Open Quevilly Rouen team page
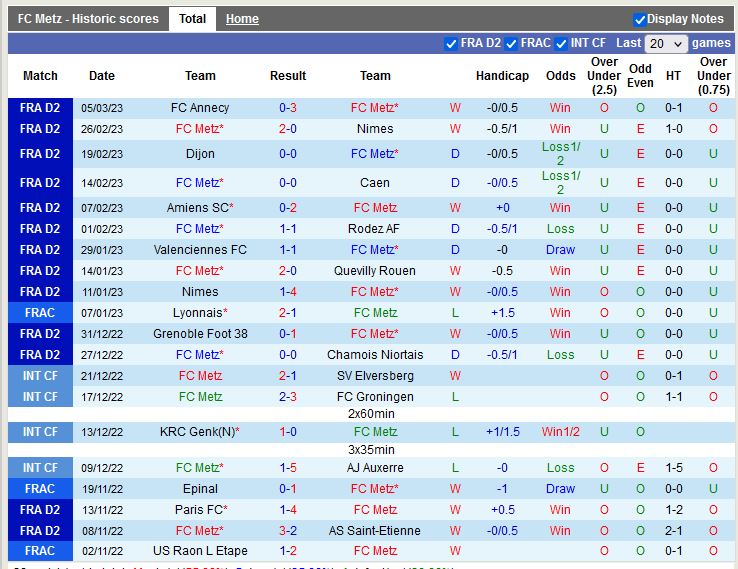 375,271
